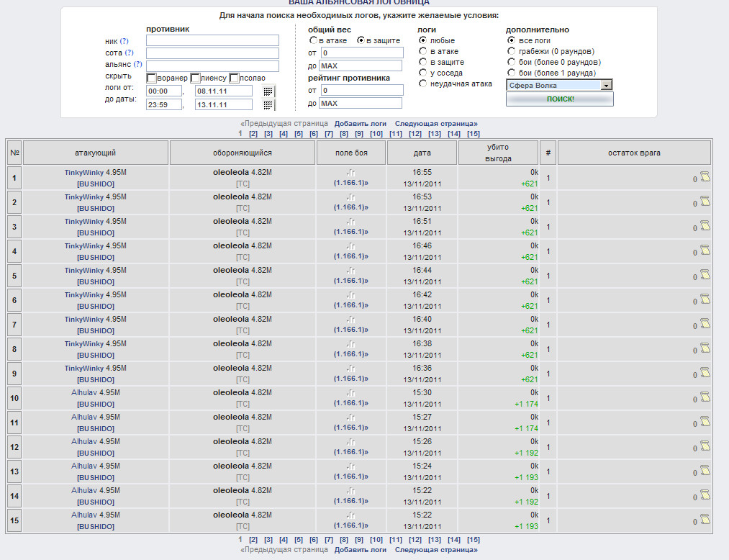Image resolution: width=729 pixels, height=560 pixels.
Task: Click the help (?) icon next to 'ник'
Action: coord(124,41)
